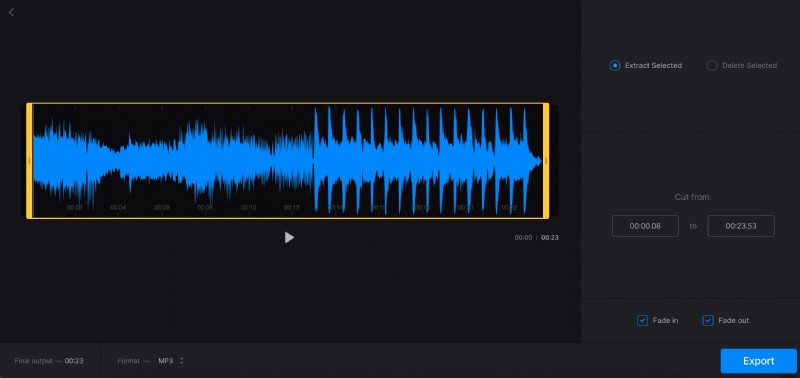Click the right yellow trim handle
The height and width of the screenshot is (378, 800).
[546, 161]
